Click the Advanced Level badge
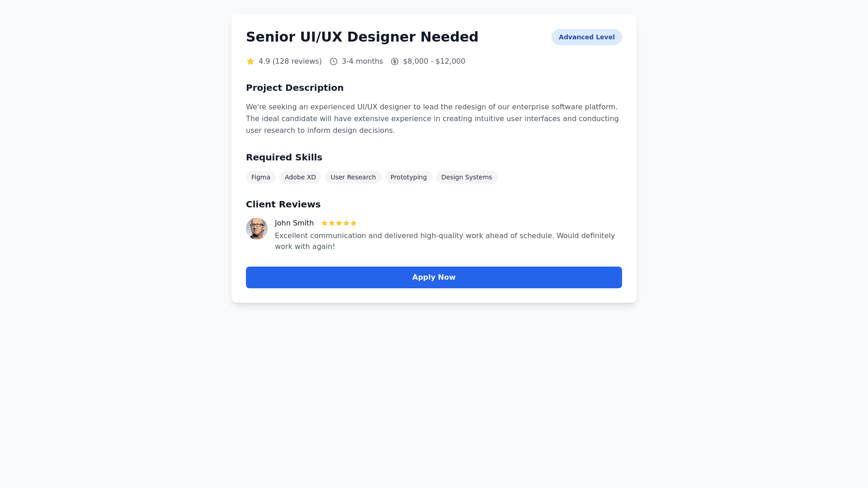The height and width of the screenshot is (488, 868). [x=586, y=37]
